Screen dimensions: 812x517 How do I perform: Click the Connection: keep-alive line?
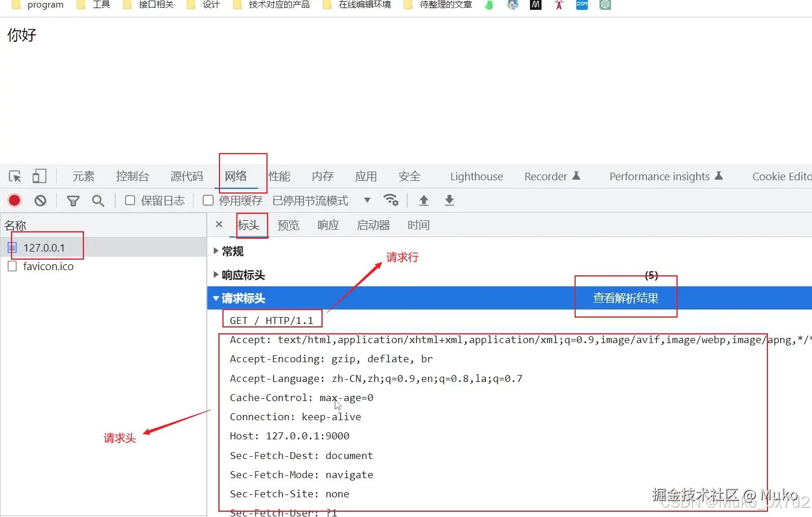pos(295,417)
